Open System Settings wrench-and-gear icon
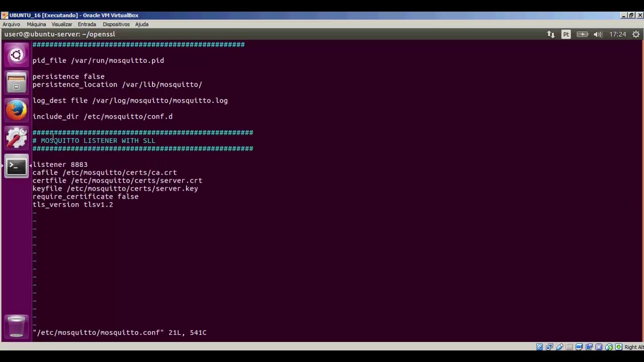 [x=16, y=138]
